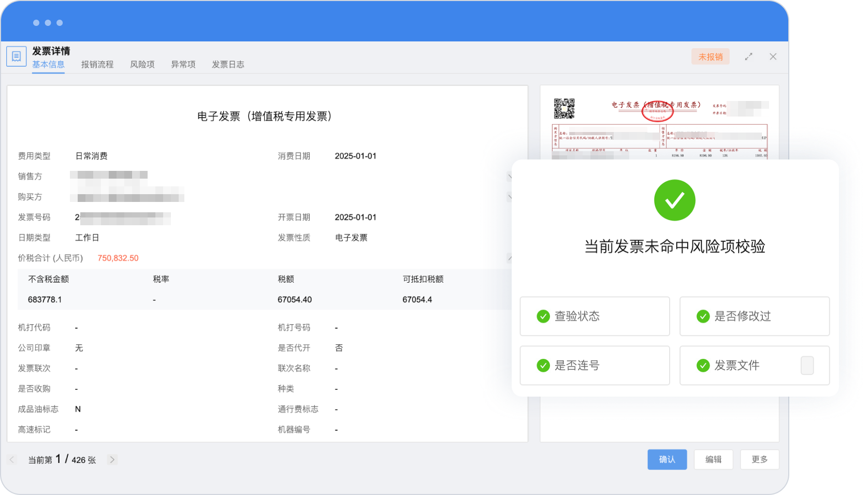Open the 异常项 tab
868x495 pixels.
183,65
